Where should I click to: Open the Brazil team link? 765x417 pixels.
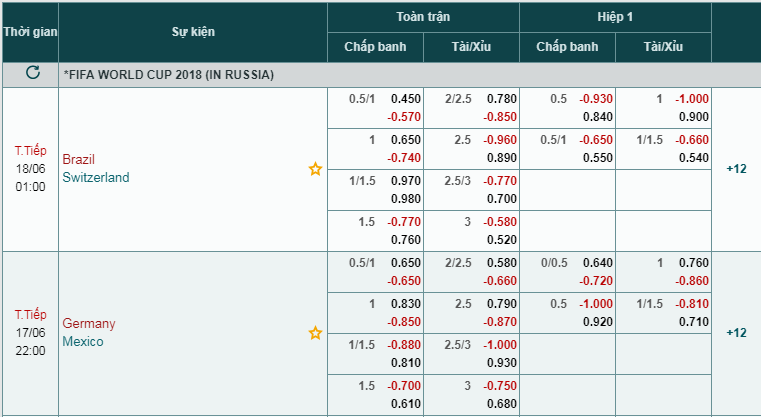(79, 159)
